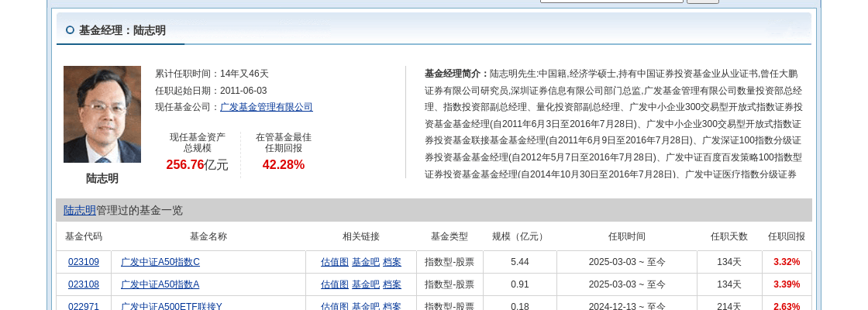Open fund code 022971 link

(84, 306)
